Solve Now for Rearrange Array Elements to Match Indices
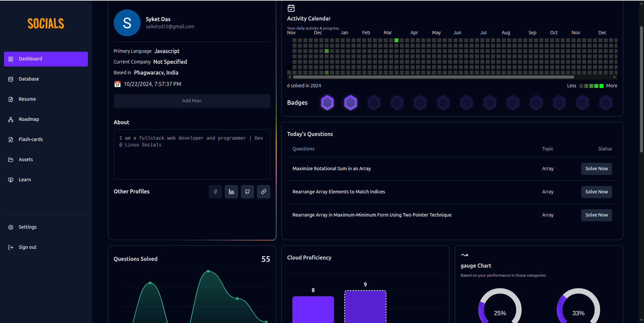This screenshot has width=644, height=323. pos(596,192)
